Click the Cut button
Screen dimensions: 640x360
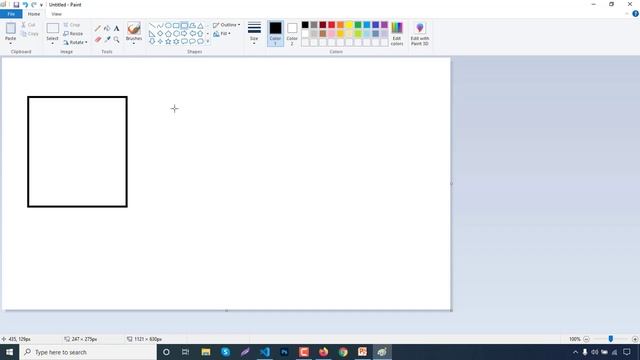[x=29, y=25]
